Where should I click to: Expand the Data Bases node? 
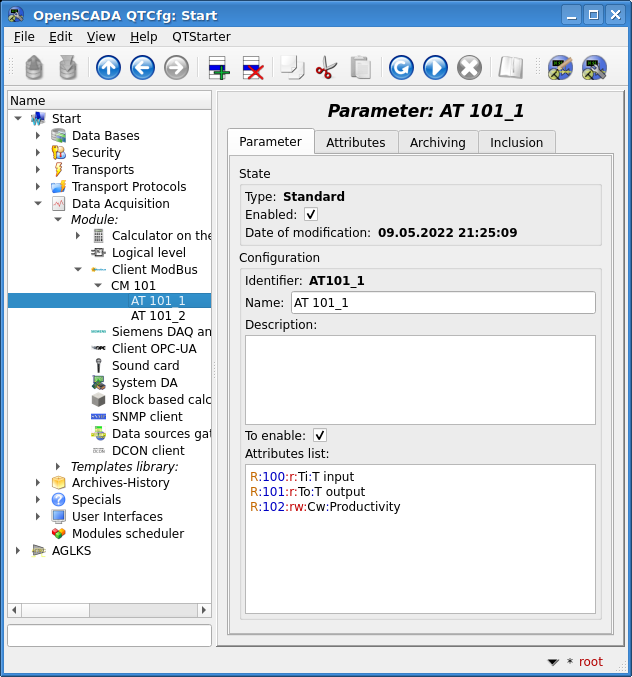tap(38, 136)
